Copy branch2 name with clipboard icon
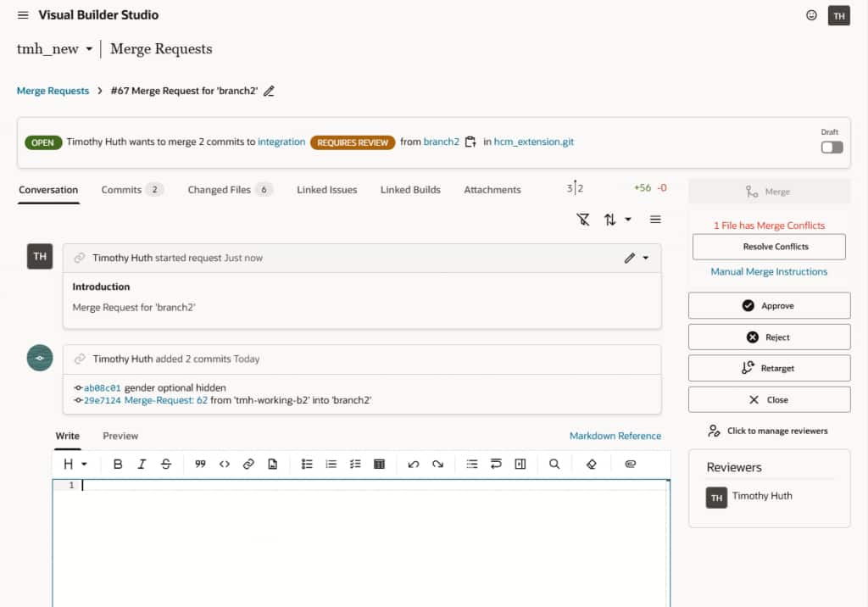868x607 pixels. pos(470,142)
